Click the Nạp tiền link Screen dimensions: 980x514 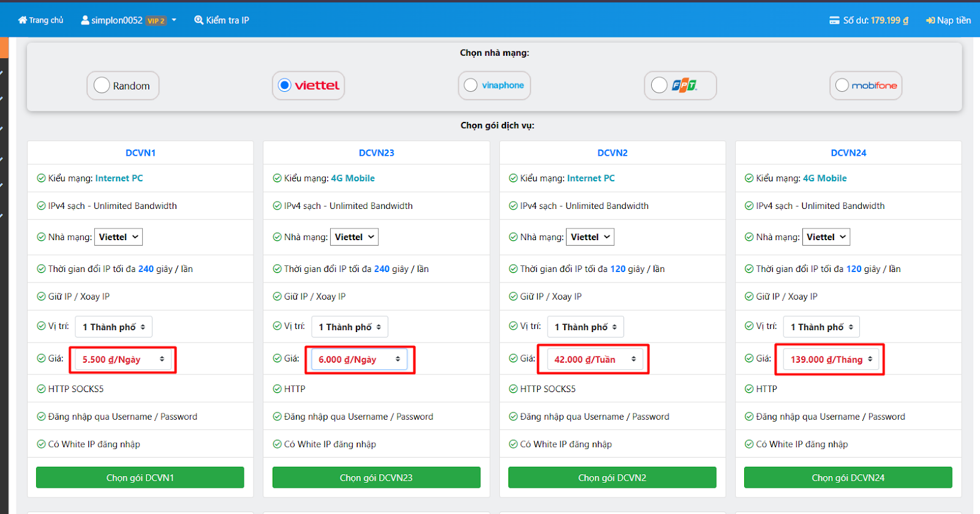pos(948,20)
